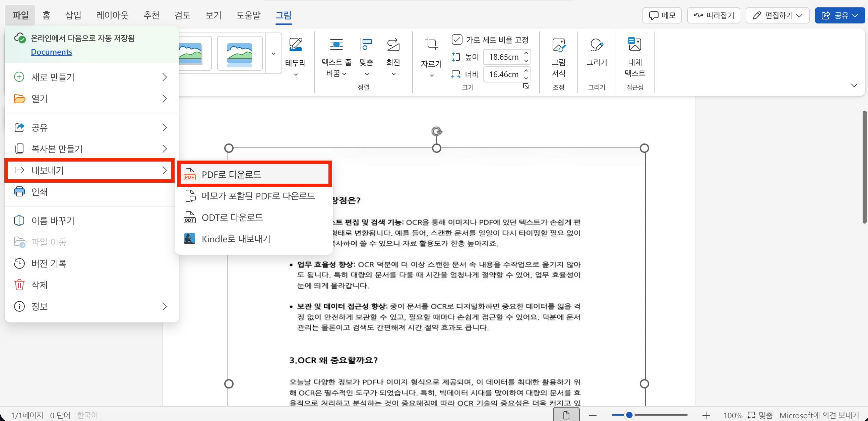Screen dimensions: 868x421
Task: Click the Comments (메모) button
Action: [x=662, y=15]
